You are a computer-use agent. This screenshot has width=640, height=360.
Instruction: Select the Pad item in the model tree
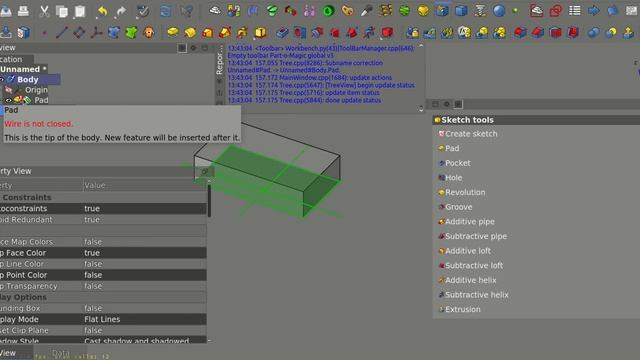(41, 100)
